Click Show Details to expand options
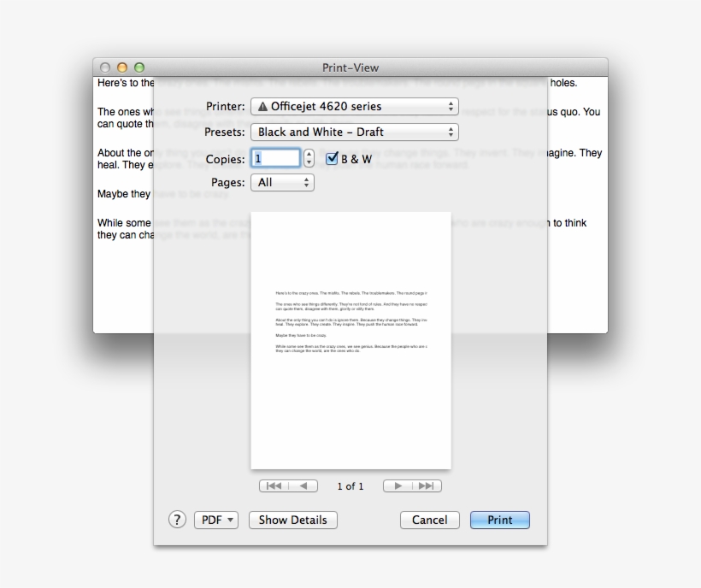Screen dimensions: 701x588 [292, 520]
